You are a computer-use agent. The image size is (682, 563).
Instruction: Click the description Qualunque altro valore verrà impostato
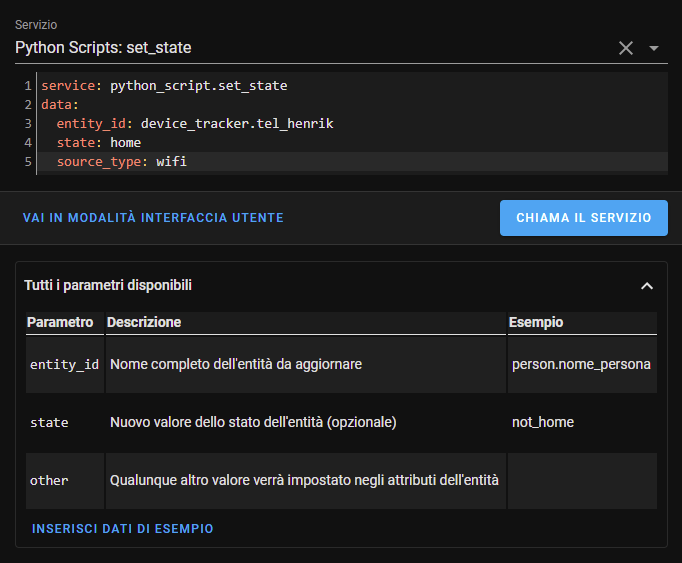point(304,480)
